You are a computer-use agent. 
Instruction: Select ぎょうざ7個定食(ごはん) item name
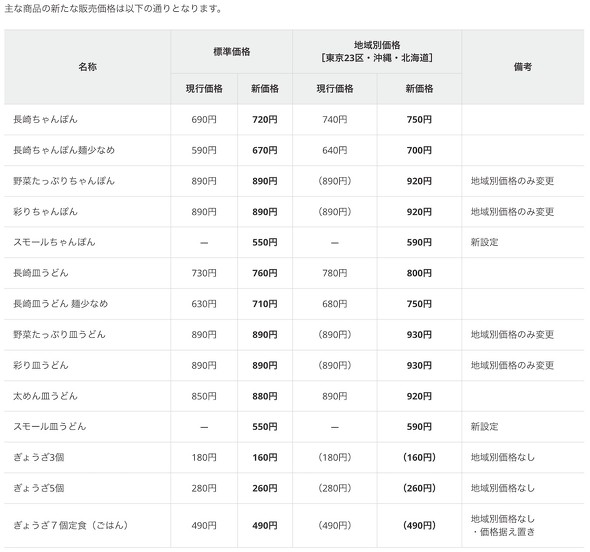click(70, 525)
